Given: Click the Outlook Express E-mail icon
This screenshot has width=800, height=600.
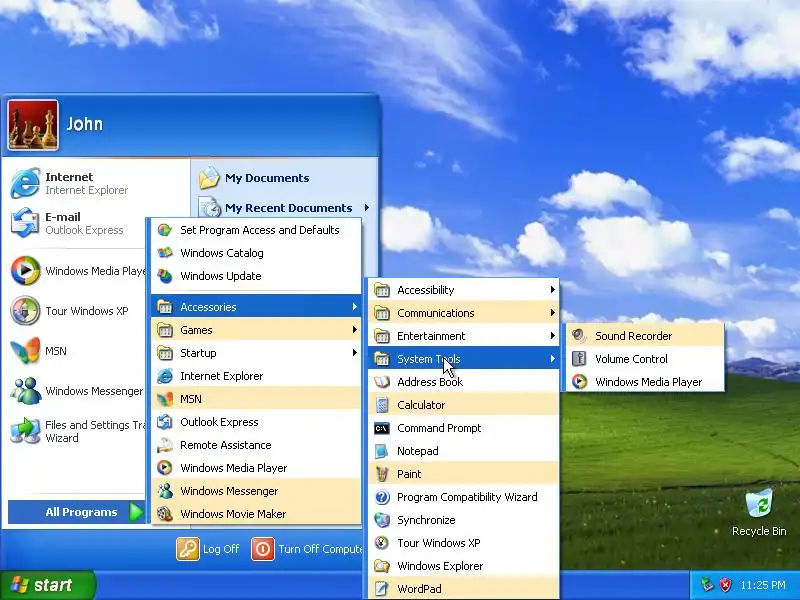Looking at the screenshot, I should tap(25, 223).
